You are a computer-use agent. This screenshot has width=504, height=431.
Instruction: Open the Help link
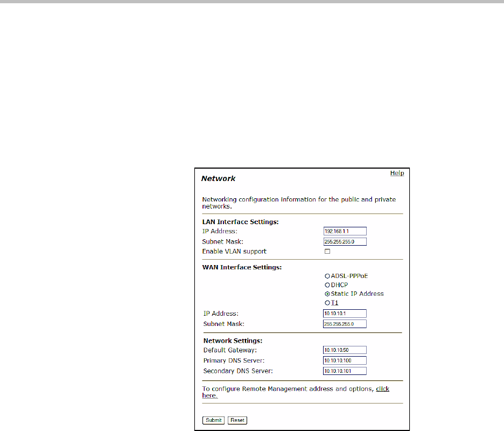pyautogui.click(x=397, y=173)
